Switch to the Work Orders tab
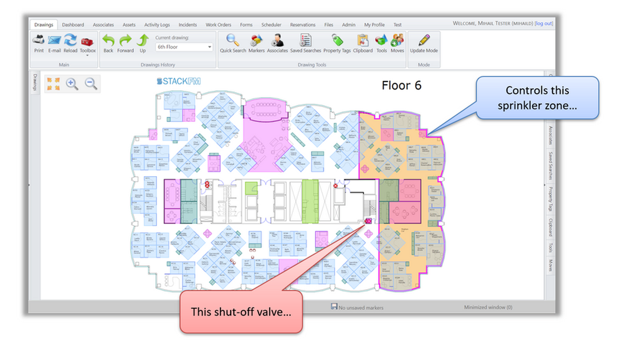 (x=219, y=25)
